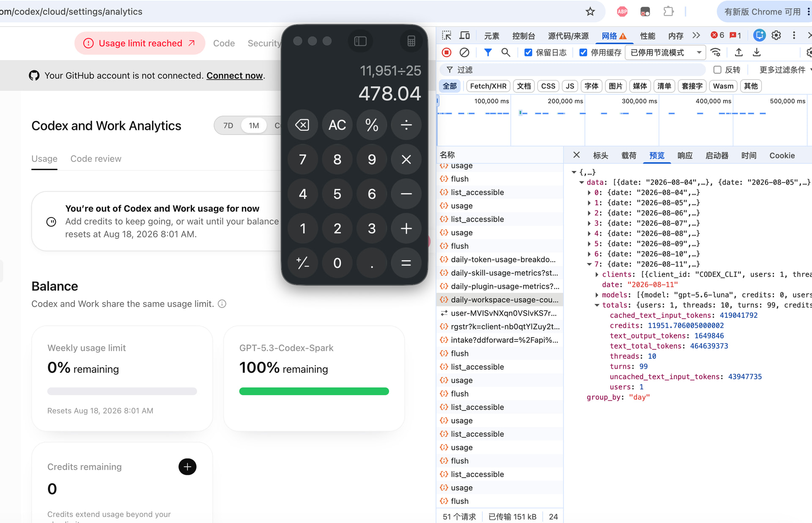
Task: Click the GPT-5.3-Codex-Spark green progress bar
Action: point(314,391)
